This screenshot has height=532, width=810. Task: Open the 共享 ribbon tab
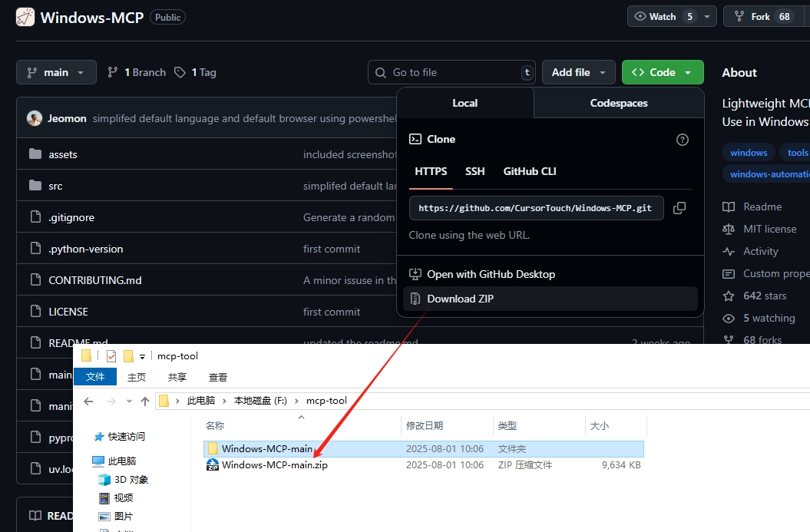click(177, 377)
